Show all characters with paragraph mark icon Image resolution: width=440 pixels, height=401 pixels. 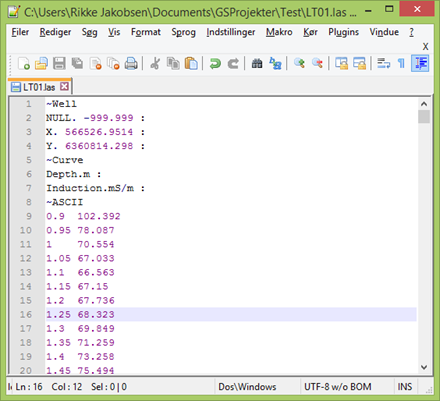point(402,63)
